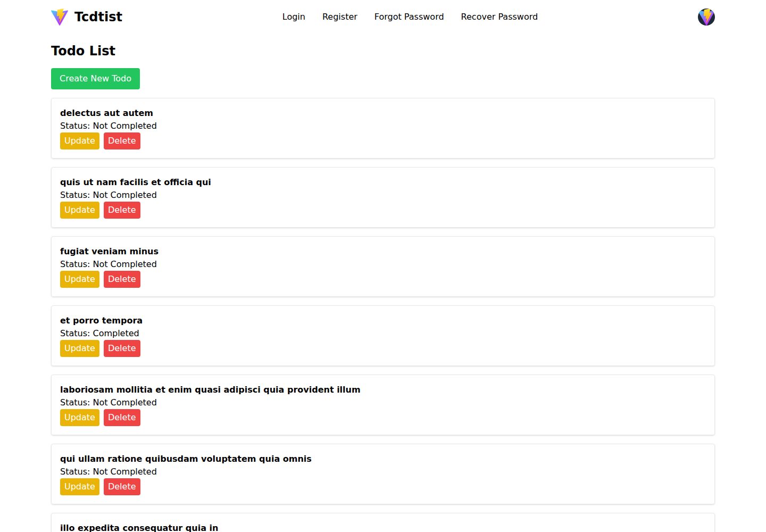Select the Tcdtist brand name text
This screenshot has width=766, height=532.
click(98, 17)
